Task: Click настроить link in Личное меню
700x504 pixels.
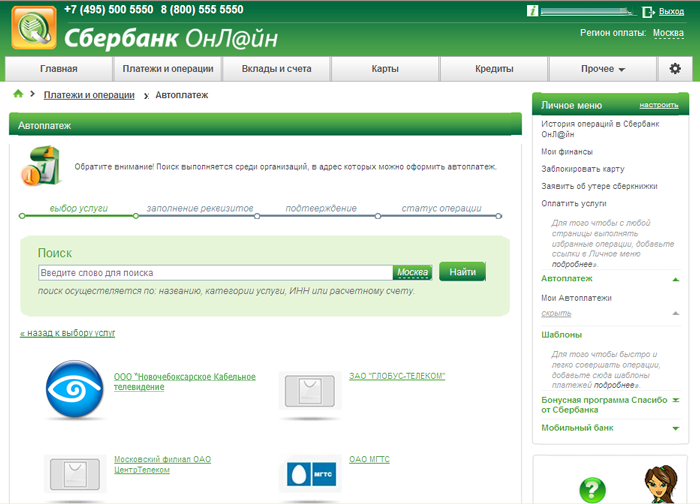Action: (658, 105)
